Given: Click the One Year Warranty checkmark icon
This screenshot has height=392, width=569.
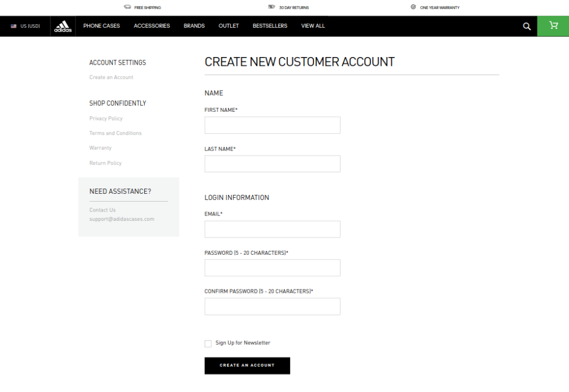Looking at the screenshot, I should click(412, 7).
